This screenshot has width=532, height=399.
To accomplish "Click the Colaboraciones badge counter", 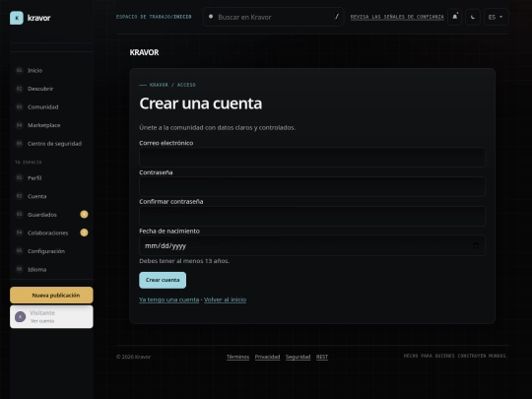I will pos(84,233).
